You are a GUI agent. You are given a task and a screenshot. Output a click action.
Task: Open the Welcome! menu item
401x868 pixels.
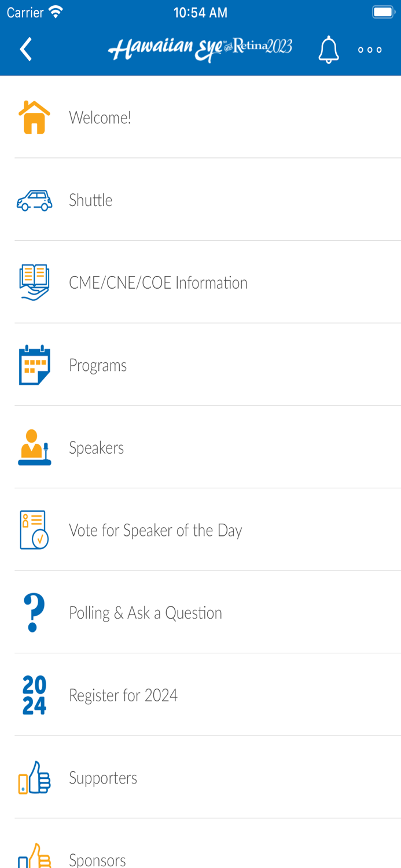100,117
